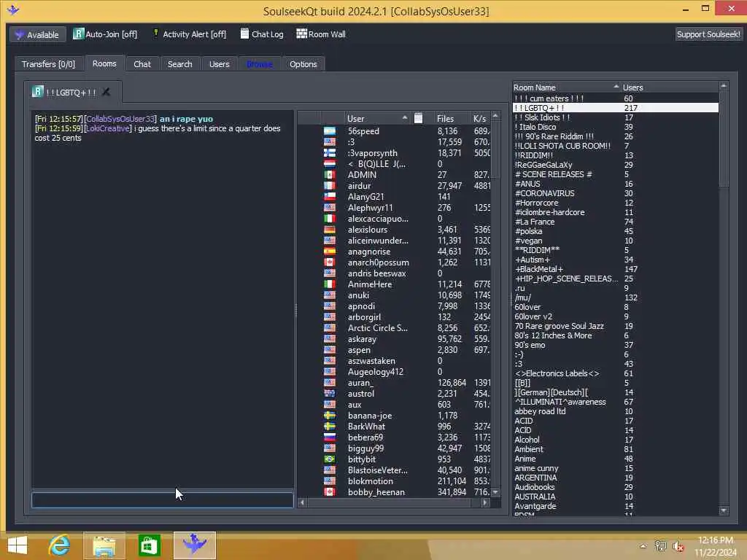Screen dimensions: 747x560
Task: Open Windows Store from taskbar
Action: [x=149, y=545]
